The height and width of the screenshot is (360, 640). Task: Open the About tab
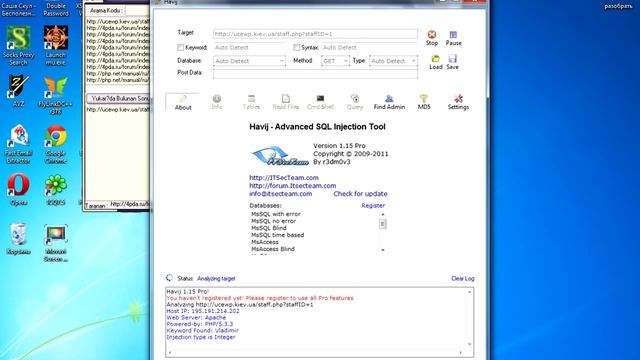coord(183,102)
